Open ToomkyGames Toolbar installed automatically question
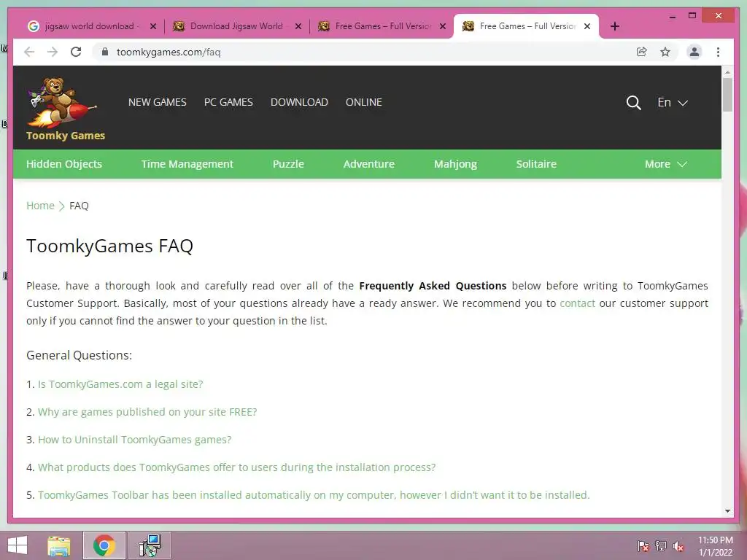 314,495
